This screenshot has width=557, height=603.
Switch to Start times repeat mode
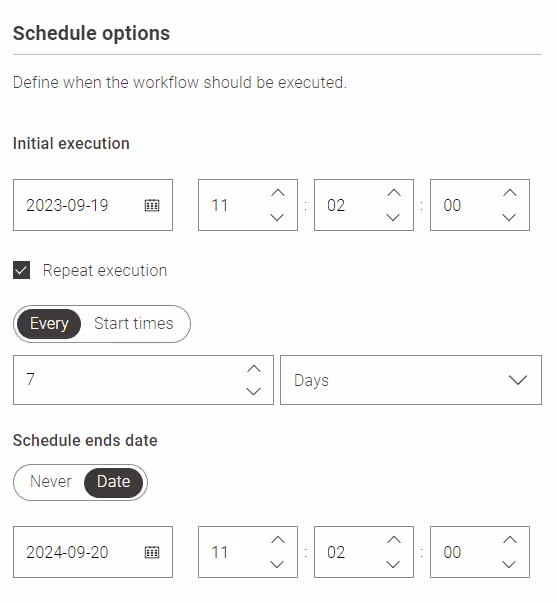[x=133, y=324]
